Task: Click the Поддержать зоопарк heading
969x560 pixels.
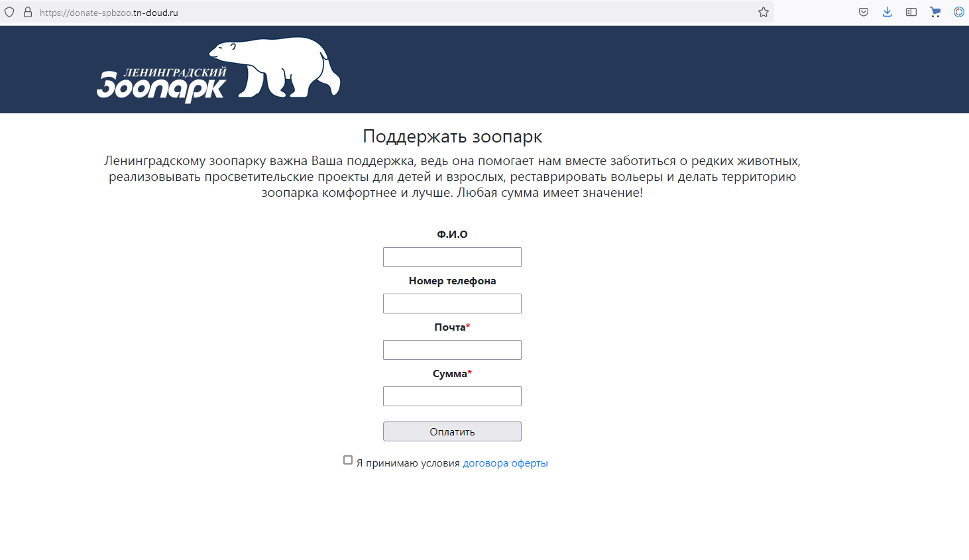Action: coord(452,137)
